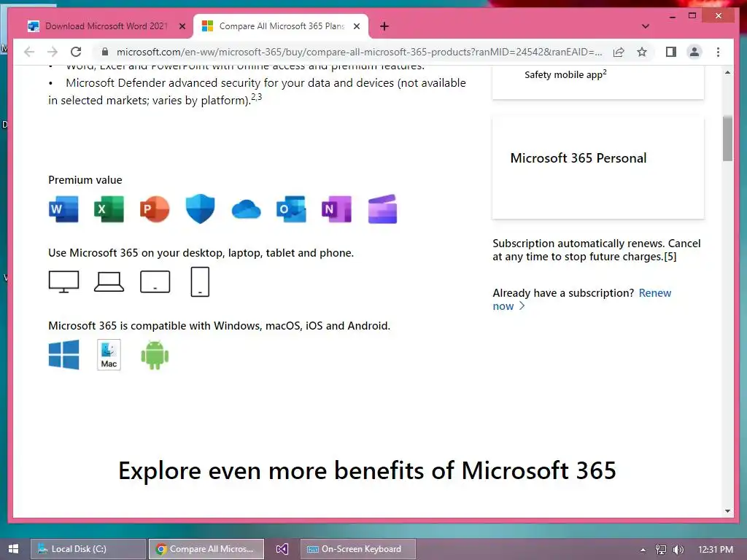Click the Safety mobile app text
The image size is (747, 560).
tap(565, 74)
